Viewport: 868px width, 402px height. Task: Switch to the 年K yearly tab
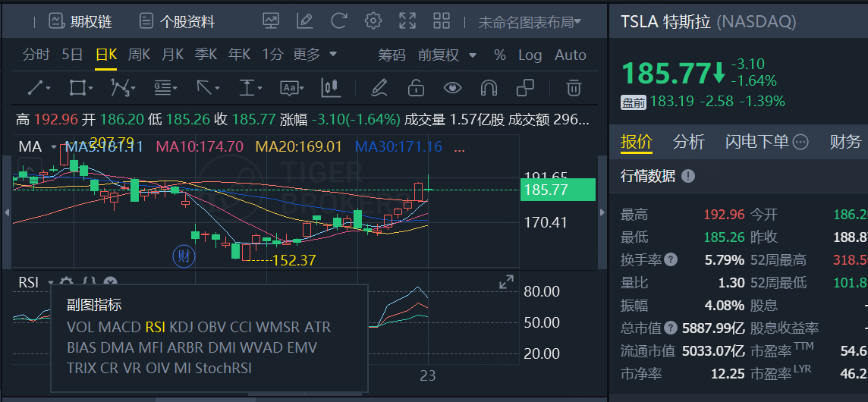coord(239,55)
